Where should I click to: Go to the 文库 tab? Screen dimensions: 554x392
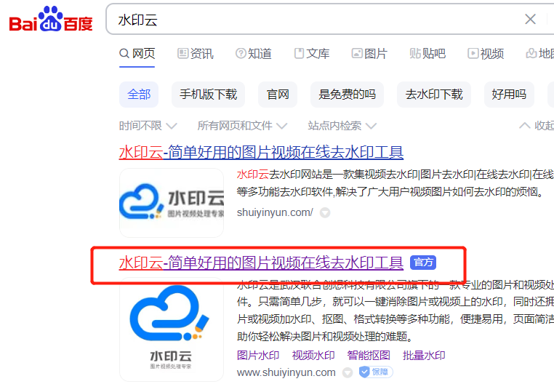point(312,54)
